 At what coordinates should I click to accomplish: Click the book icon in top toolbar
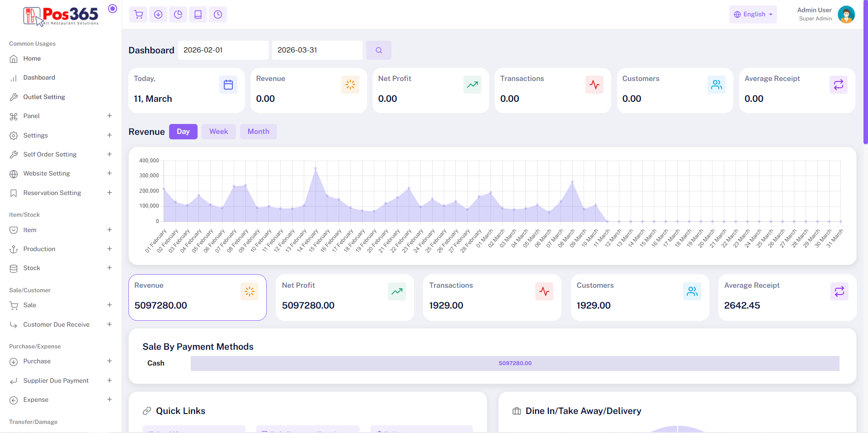[x=198, y=14]
